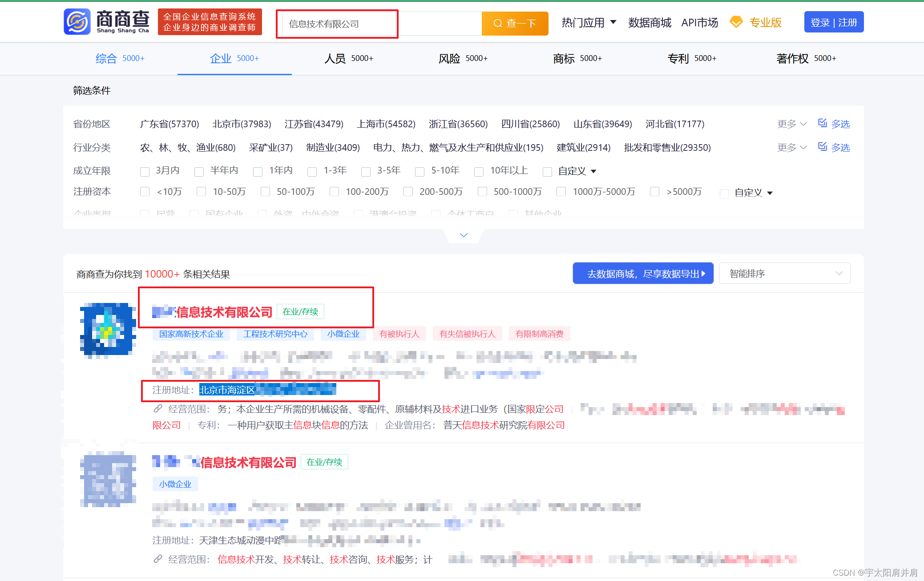
Task: Filter by 制造业(3409)
Action: (333, 147)
